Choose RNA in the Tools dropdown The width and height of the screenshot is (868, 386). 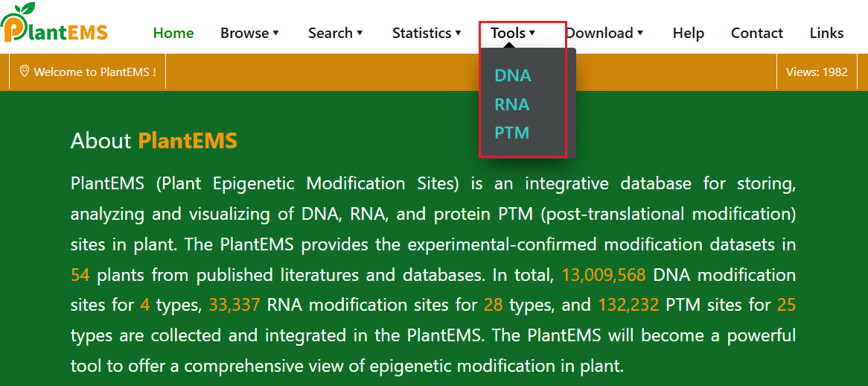tap(512, 104)
